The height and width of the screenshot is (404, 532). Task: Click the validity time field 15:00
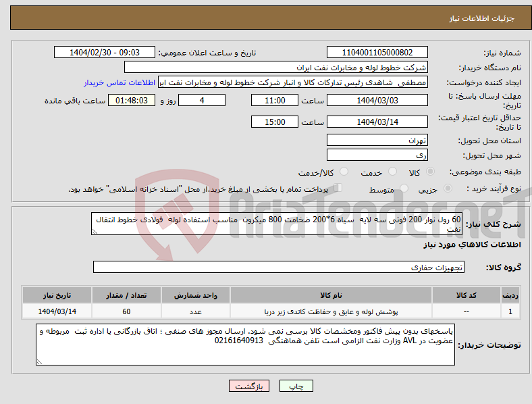tap(275, 122)
